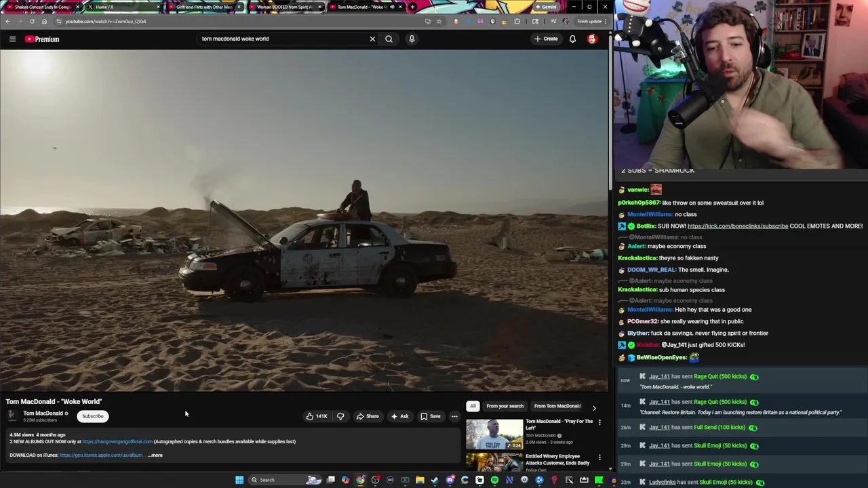
Task: Switch to Girlfriend Flirts with Other Men tab
Action: (204, 7)
